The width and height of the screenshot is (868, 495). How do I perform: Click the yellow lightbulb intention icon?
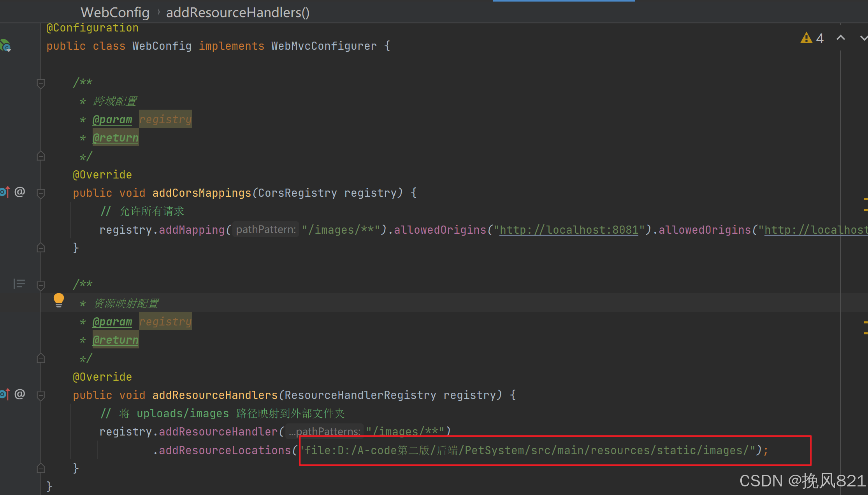click(x=59, y=300)
